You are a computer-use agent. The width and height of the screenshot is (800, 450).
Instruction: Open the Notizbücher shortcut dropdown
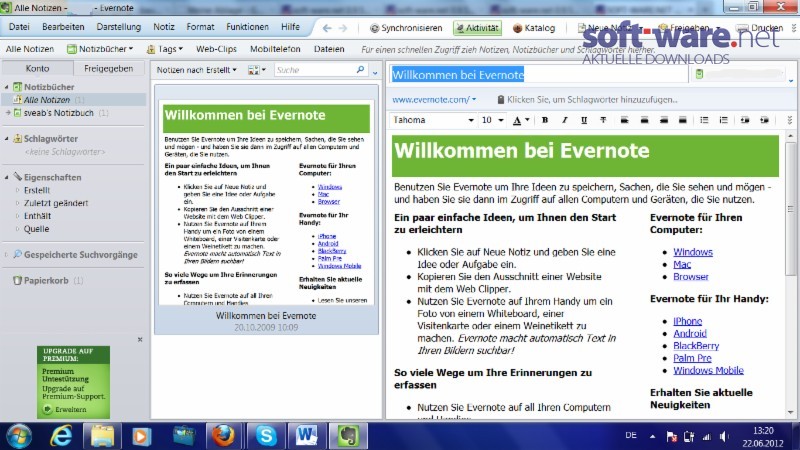[100, 49]
